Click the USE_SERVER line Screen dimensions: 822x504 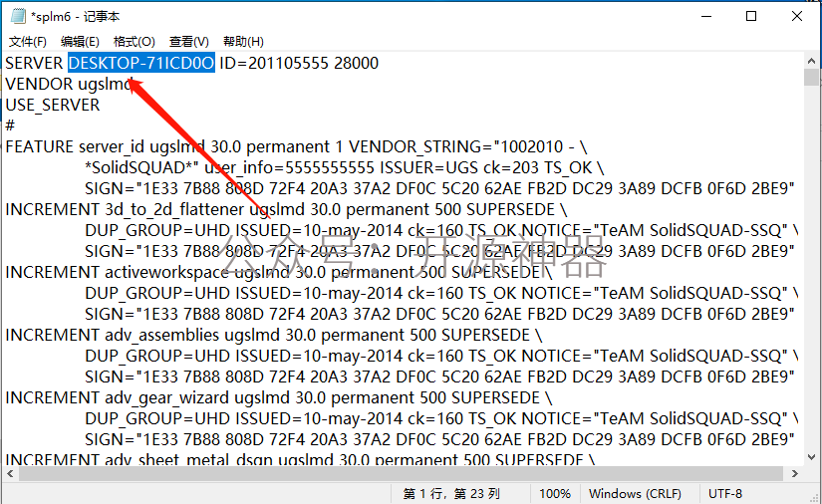pos(53,105)
